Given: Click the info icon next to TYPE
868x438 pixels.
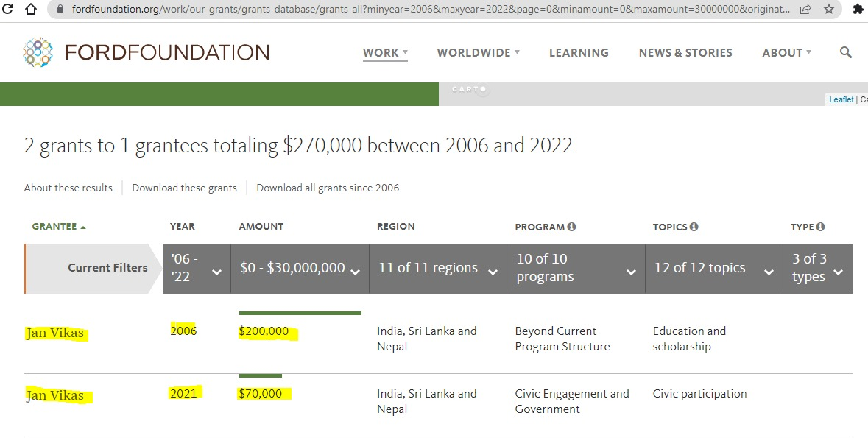Looking at the screenshot, I should click(820, 227).
